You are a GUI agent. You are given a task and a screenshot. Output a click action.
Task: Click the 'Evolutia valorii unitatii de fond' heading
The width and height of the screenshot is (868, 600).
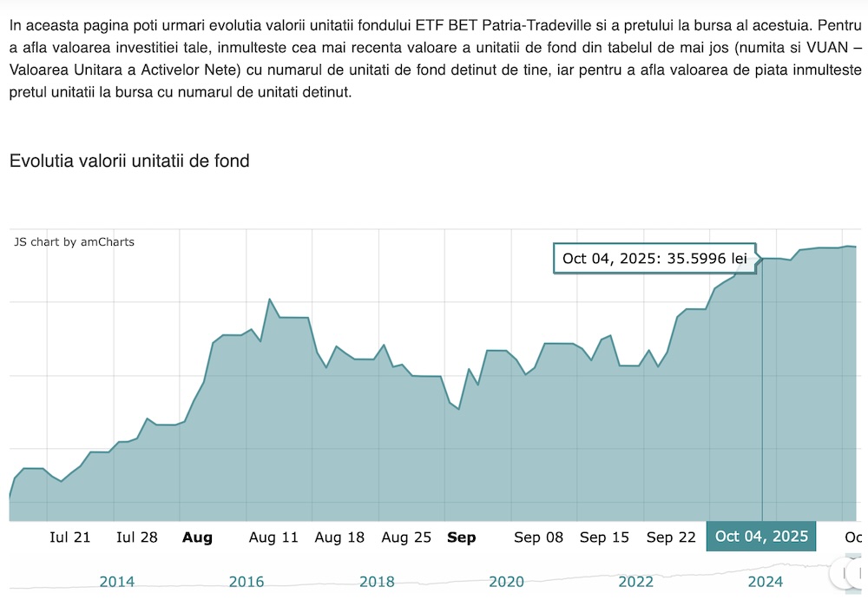point(129,161)
